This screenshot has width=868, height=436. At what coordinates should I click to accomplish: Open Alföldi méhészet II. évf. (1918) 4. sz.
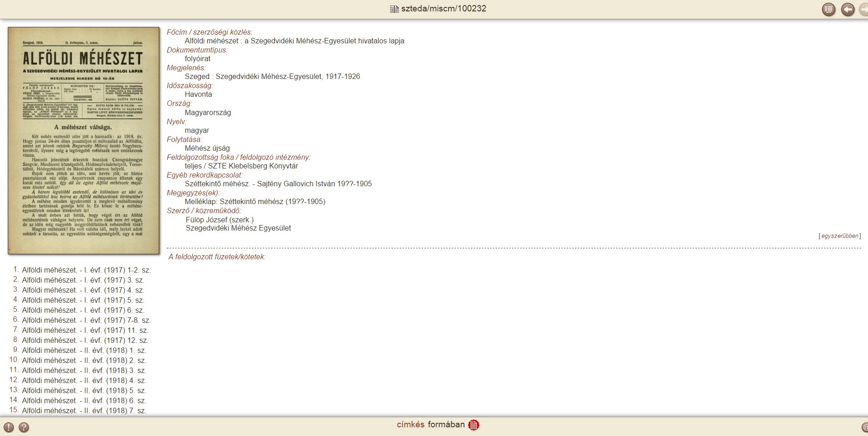tap(84, 380)
